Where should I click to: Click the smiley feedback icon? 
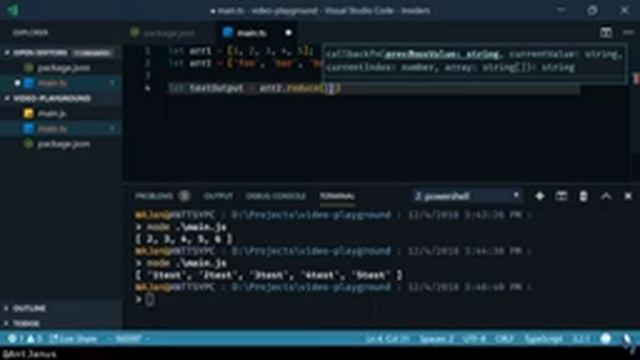point(606,339)
